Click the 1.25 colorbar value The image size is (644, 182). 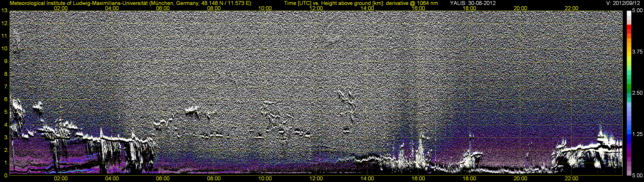(x=637, y=134)
